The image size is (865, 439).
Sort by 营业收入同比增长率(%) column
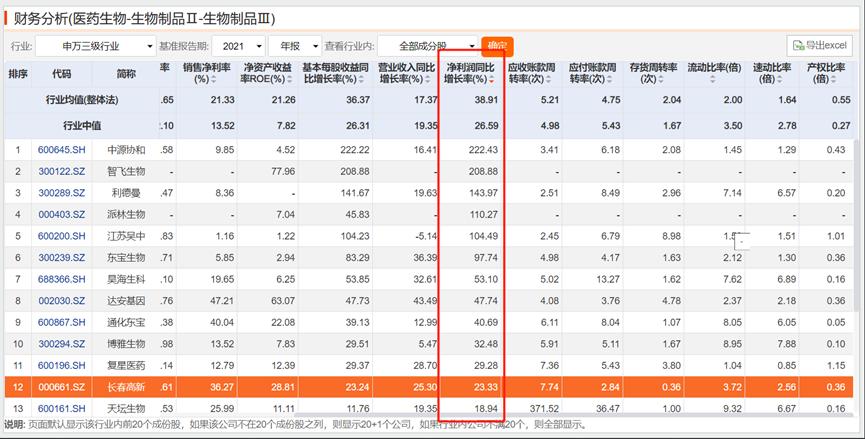[x=407, y=73]
